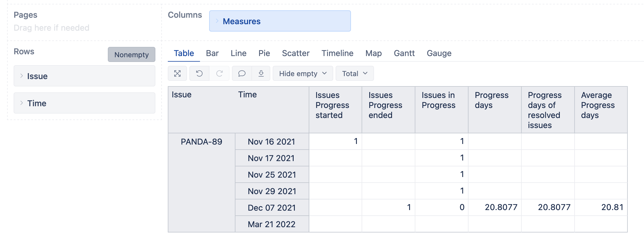This screenshot has height=249, width=644.
Task: Click Issues Progress ended value for Dec 07
Action: click(388, 207)
